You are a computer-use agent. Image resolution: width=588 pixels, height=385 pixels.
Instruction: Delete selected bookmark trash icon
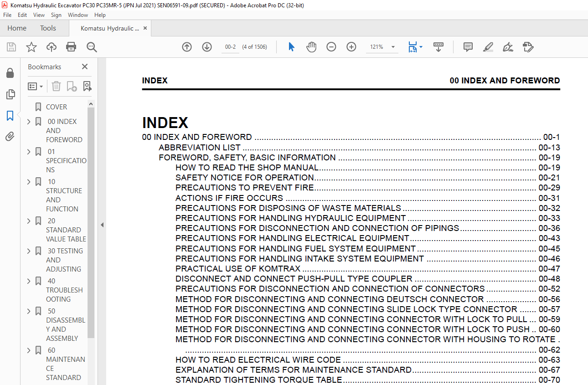pos(56,86)
